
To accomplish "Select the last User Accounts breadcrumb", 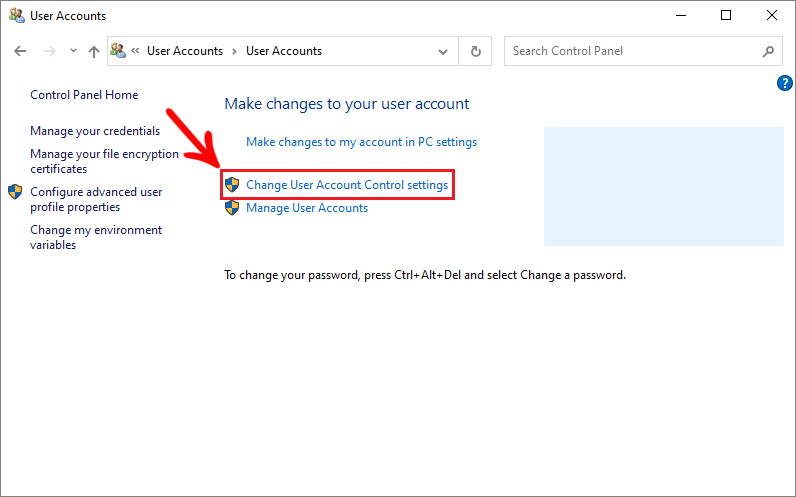I will coord(284,51).
